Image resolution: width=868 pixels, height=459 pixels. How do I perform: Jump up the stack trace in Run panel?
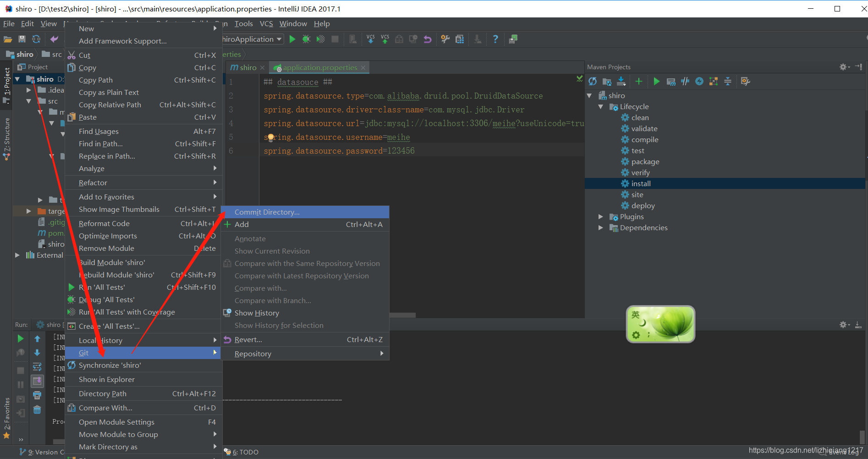coord(37,338)
